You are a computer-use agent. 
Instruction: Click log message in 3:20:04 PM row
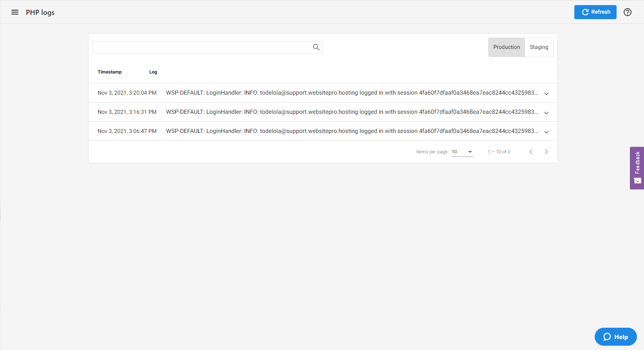point(352,93)
